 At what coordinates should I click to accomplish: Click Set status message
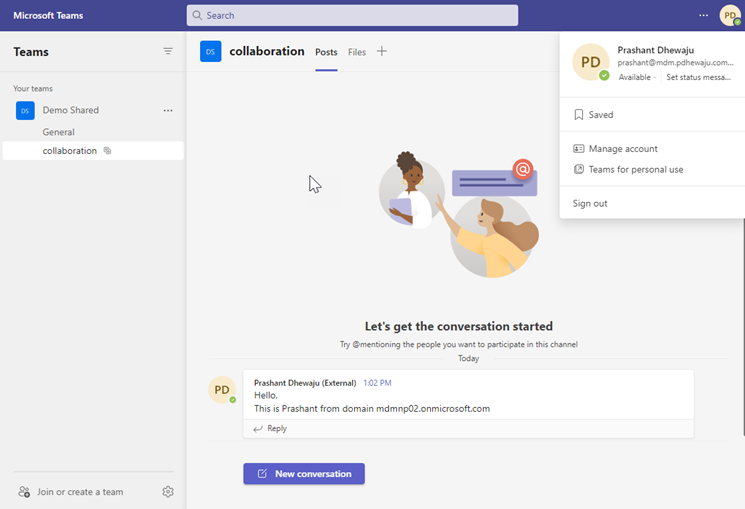tap(698, 77)
